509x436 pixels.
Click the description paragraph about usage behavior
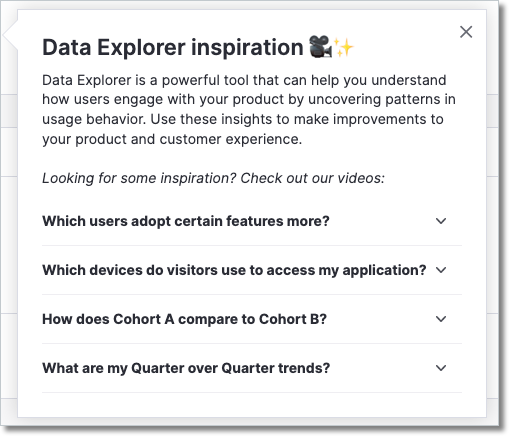[249, 110]
